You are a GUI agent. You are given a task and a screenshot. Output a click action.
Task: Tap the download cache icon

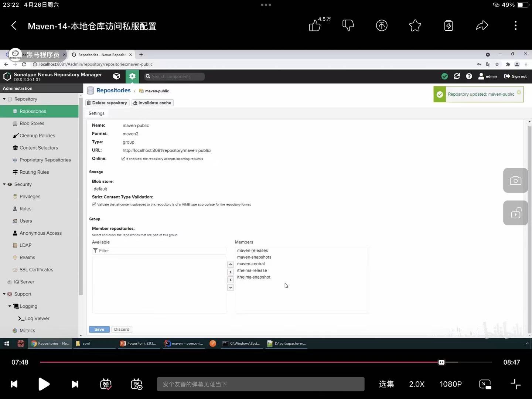point(449,25)
